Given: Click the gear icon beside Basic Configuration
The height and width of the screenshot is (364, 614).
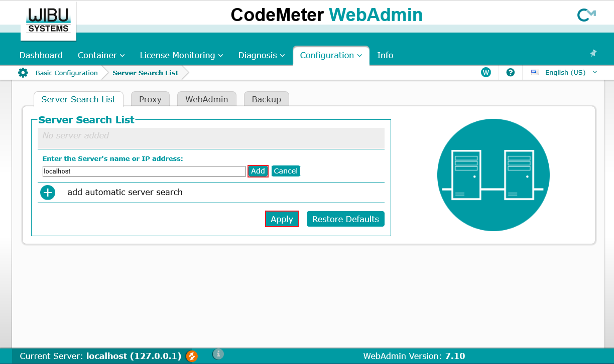Looking at the screenshot, I should (23, 73).
